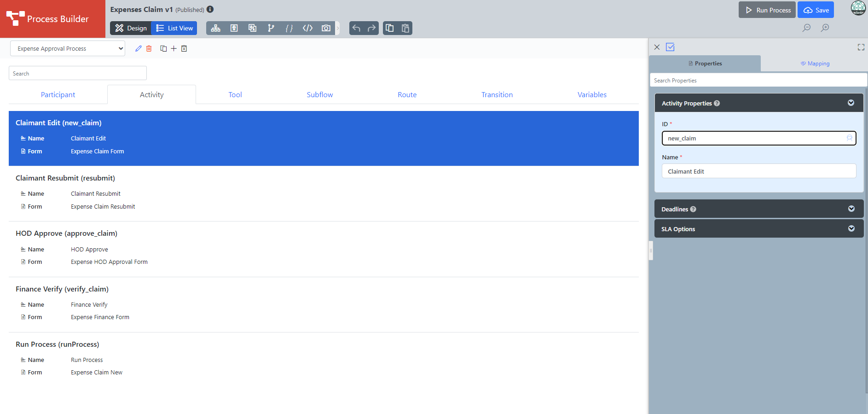Click the list Search field
The width and height of the screenshot is (868, 414).
pyautogui.click(x=78, y=73)
